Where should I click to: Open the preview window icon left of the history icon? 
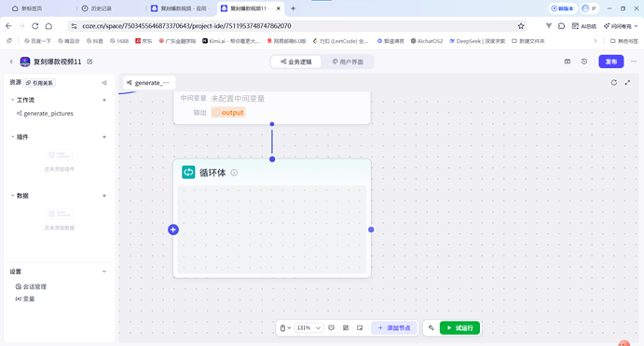coord(568,62)
